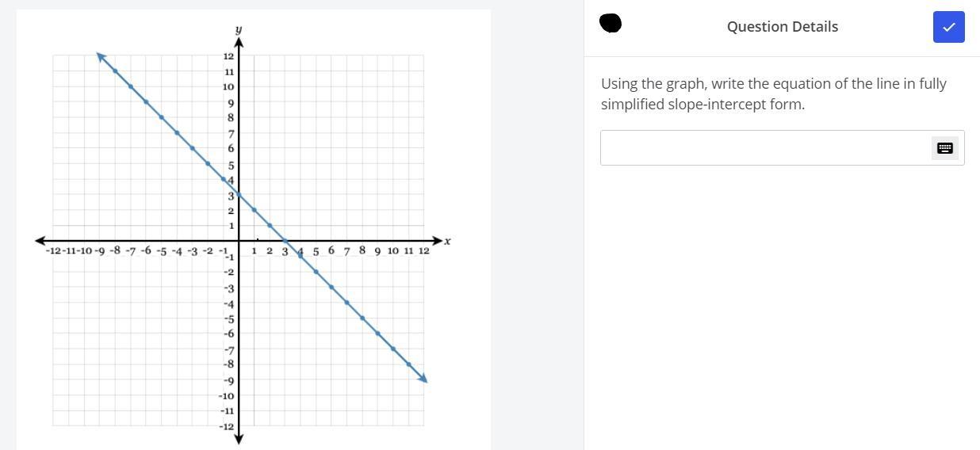Viewport: 980px width, 450px height.
Task: Click the x-axis letter label at right
Action: (448, 241)
